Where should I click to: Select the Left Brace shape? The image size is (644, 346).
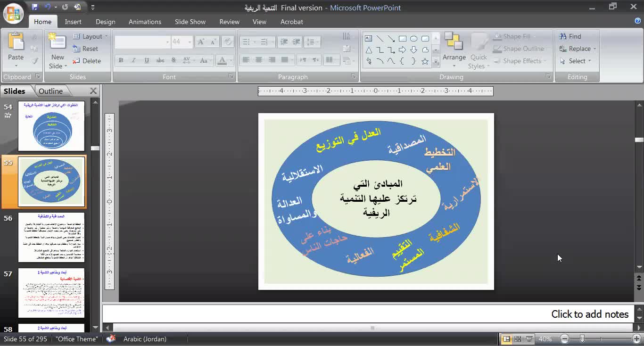pos(403,61)
